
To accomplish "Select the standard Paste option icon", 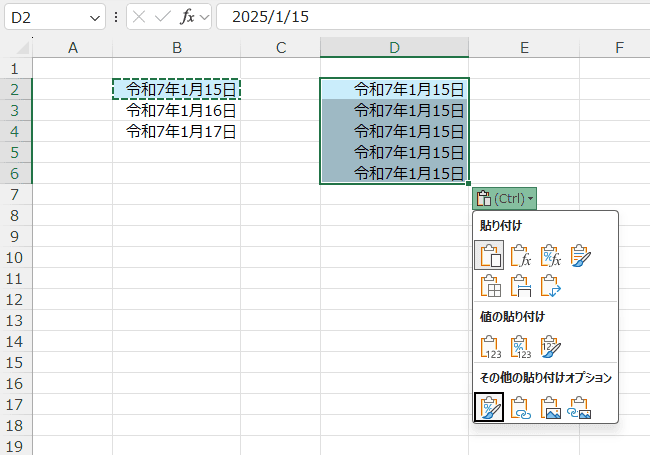I will [489, 256].
